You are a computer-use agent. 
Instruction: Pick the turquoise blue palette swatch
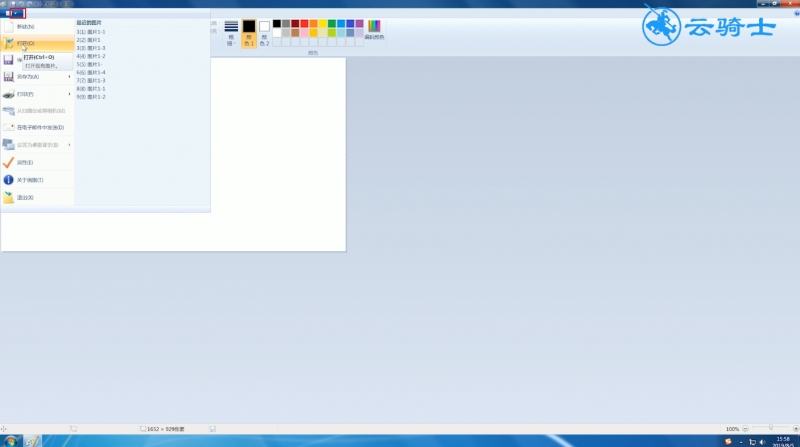(341, 23)
